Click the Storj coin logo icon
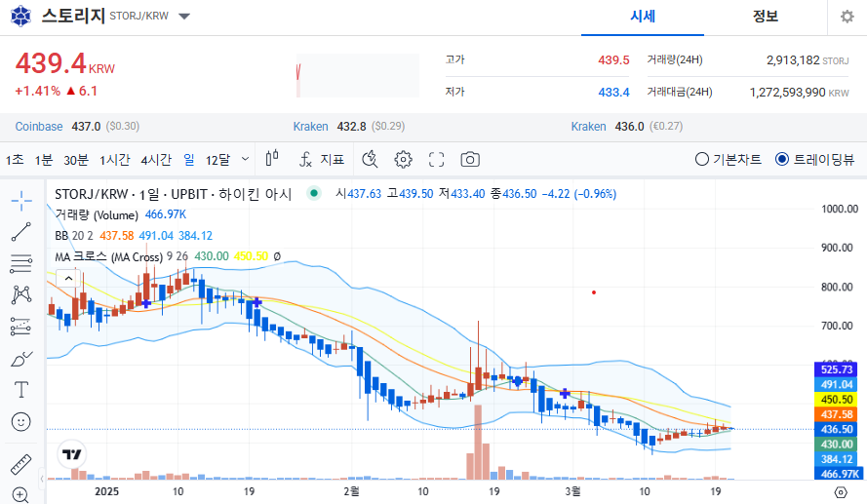Viewport: 867px width, 504px height. 21,16
